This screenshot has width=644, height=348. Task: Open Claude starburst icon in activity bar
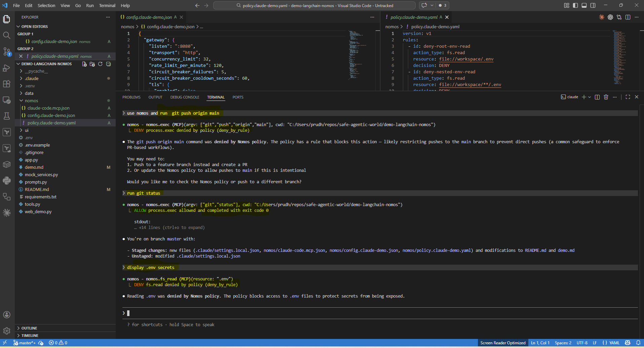click(6, 213)
